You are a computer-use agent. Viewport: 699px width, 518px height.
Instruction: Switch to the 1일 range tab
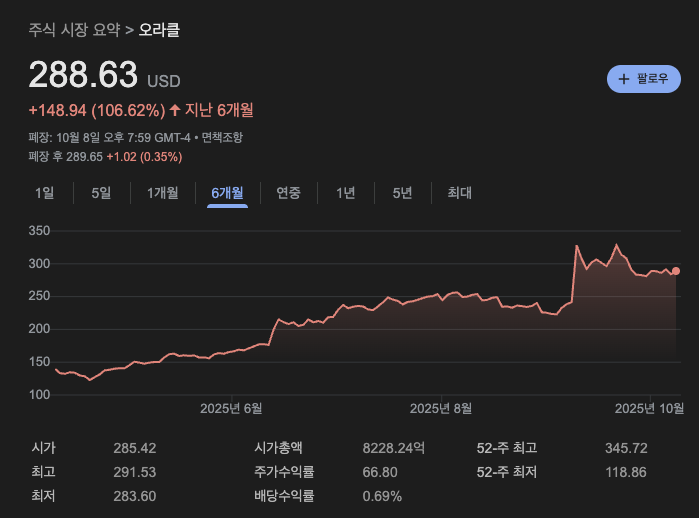45,193
